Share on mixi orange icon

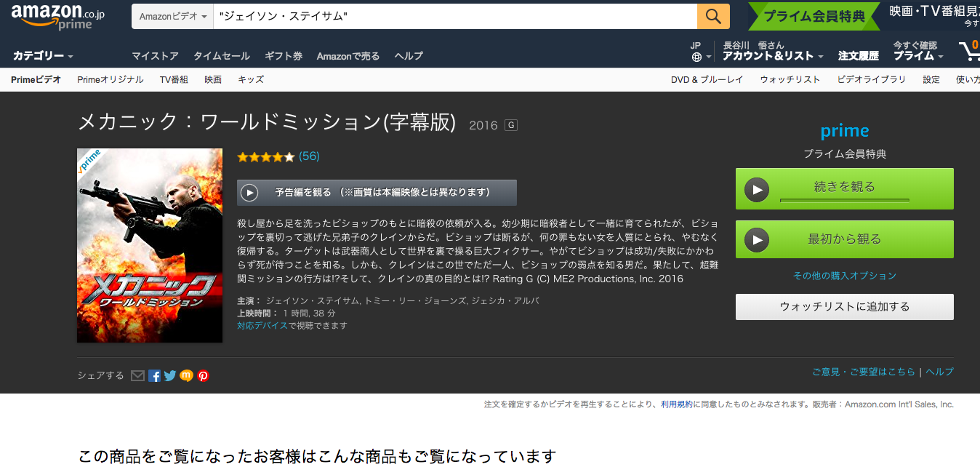tap(187, 375)
